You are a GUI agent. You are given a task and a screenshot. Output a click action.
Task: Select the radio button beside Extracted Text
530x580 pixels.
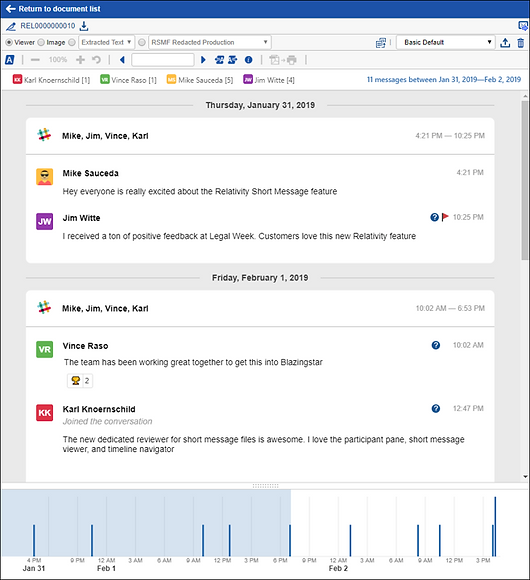(72, 43)
